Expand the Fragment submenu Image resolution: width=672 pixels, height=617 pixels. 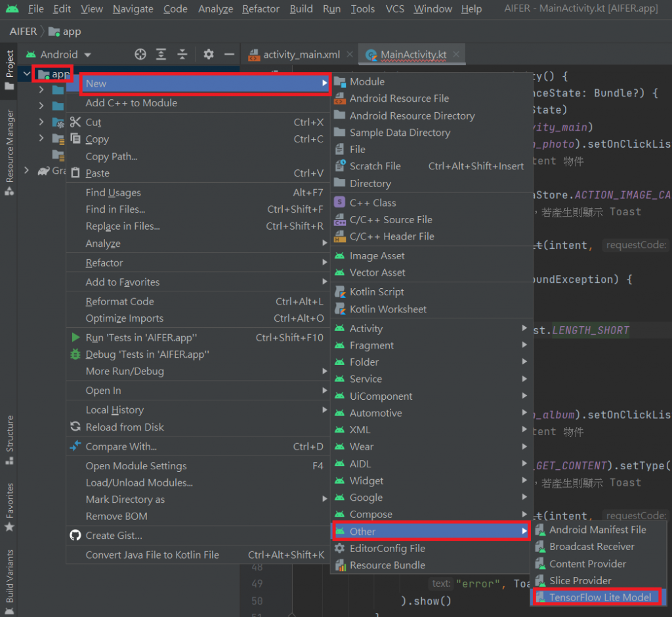[x=431, y=346]
